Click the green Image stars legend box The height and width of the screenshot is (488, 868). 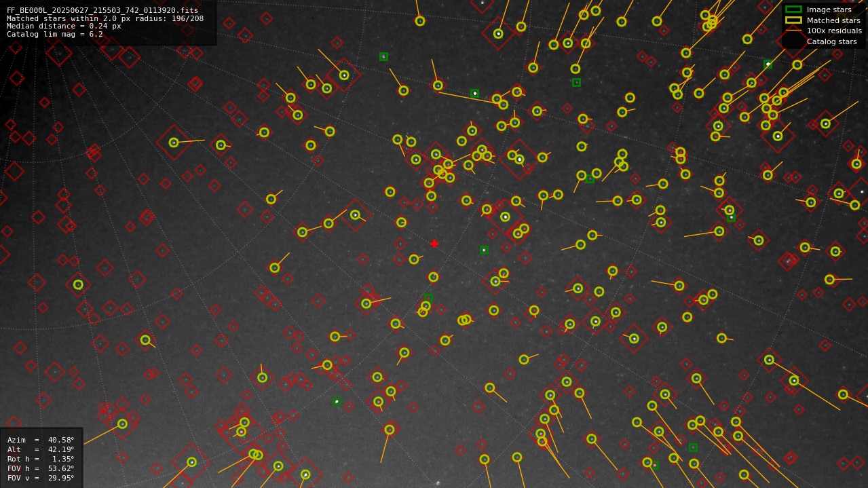793,10
